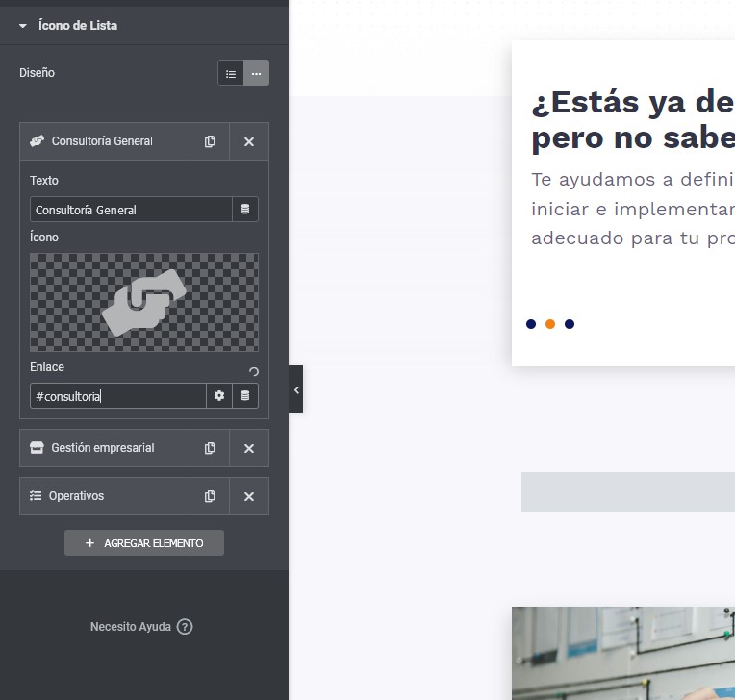The height and width of the screenshot is (700, 735).
Task: Choose the handshake icon preview
Action: point(144,302)
